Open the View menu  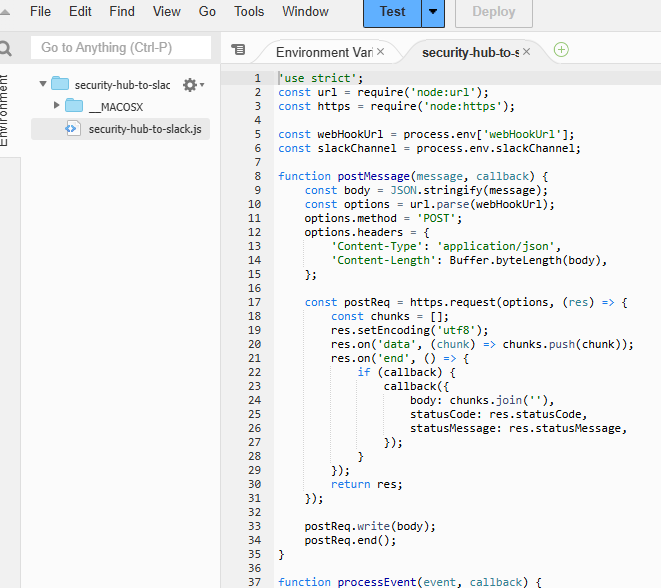pos(167,11)
